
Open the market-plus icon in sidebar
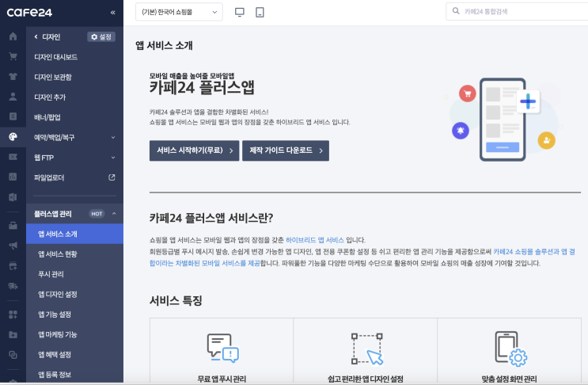pyautogui.click(x=13, y=266)
